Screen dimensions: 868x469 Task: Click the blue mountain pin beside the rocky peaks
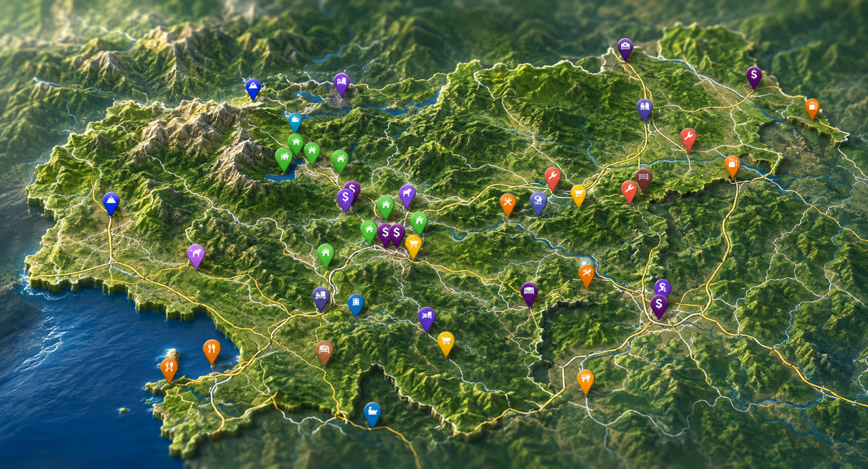click(253, 88)
